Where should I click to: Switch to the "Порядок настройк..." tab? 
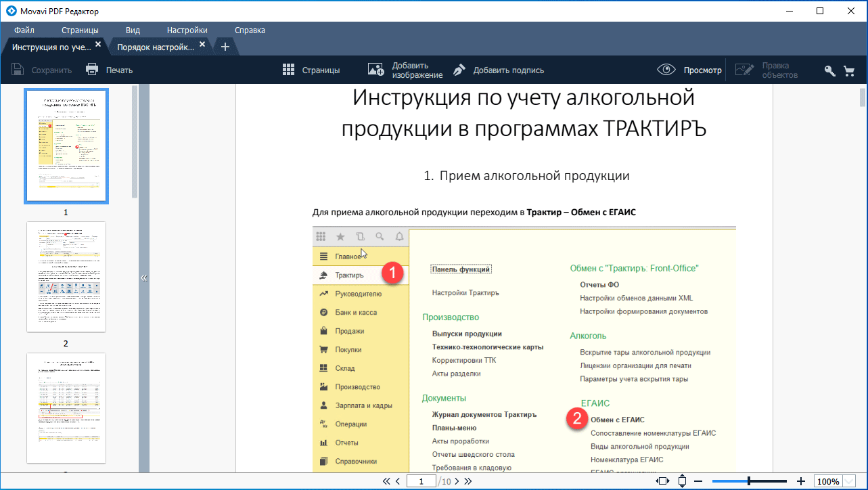click(x=156, y=47)
